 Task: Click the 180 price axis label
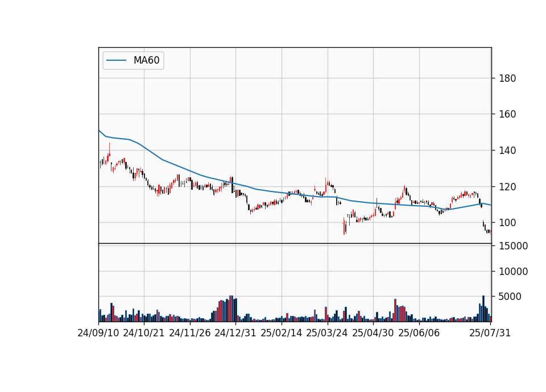(x=507, y=78)
